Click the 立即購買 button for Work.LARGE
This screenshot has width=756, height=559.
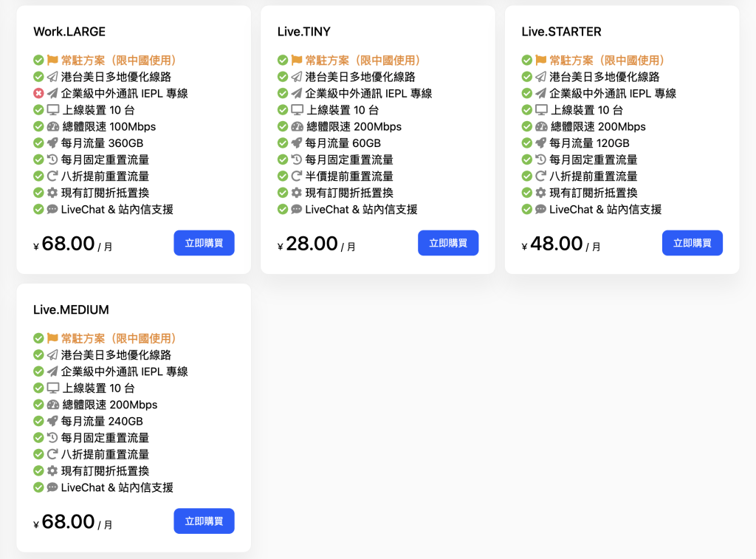tap(204, 243)
